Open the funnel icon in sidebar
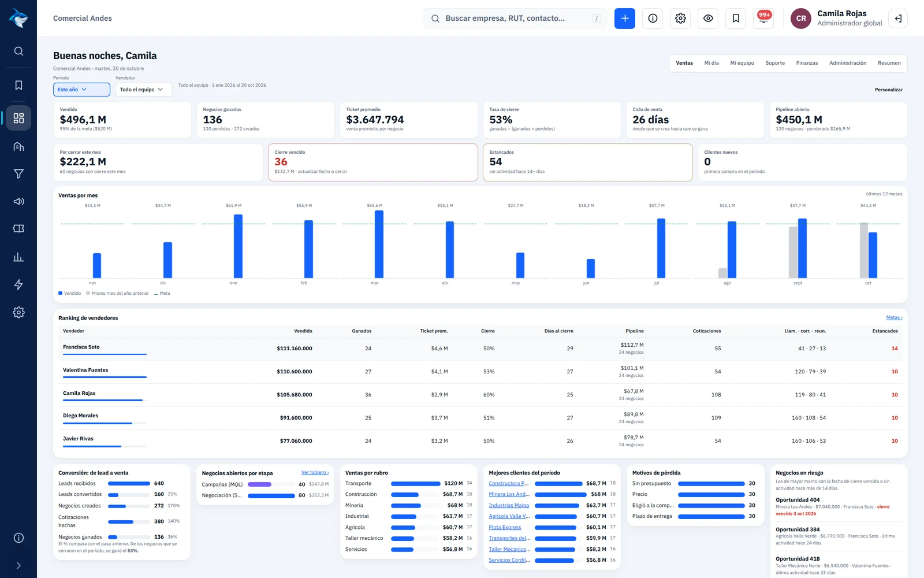 (x=18, y=174)
